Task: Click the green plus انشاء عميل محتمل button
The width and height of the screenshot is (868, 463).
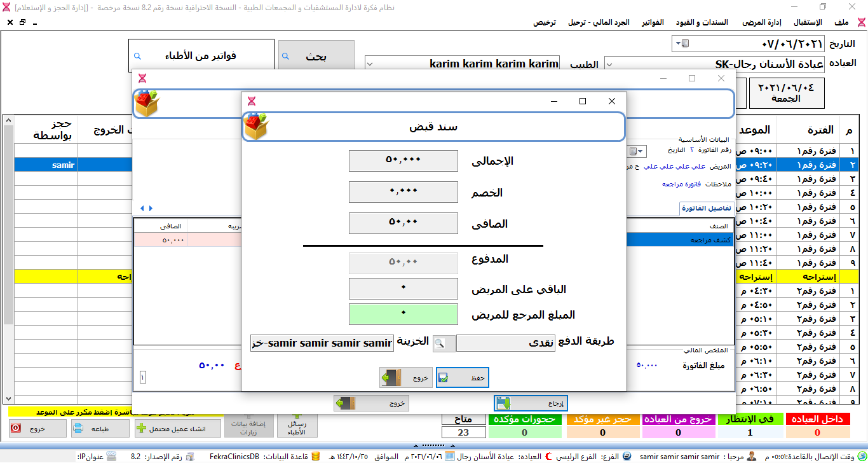Action: click(x=178, y=429)
